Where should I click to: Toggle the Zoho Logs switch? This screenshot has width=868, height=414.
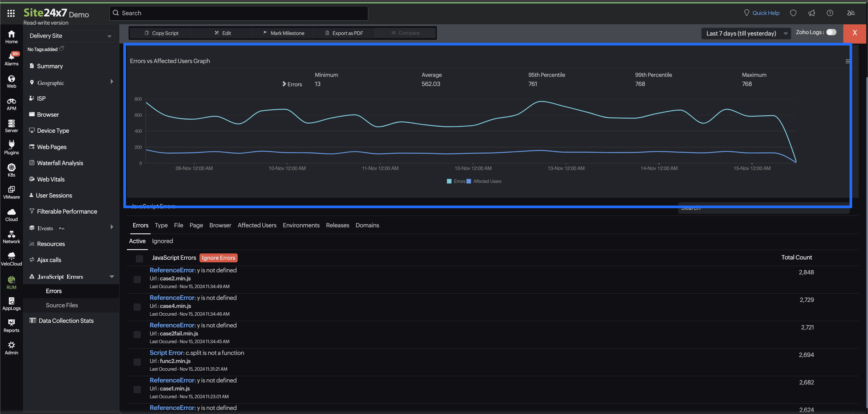coord(831,32)
